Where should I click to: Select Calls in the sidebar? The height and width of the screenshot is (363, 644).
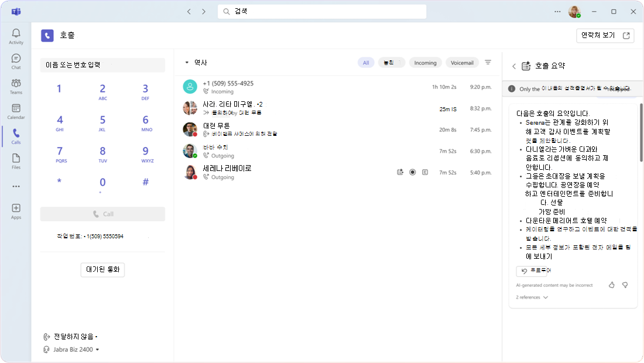tap(16, 136)
